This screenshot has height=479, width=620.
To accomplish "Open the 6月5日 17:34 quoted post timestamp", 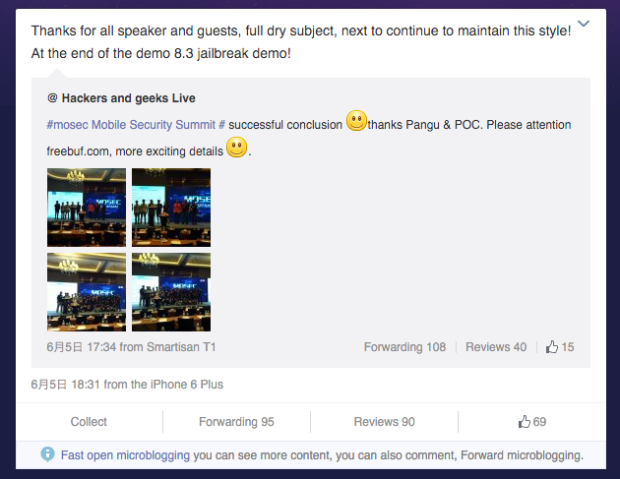I will pos(81,347).
